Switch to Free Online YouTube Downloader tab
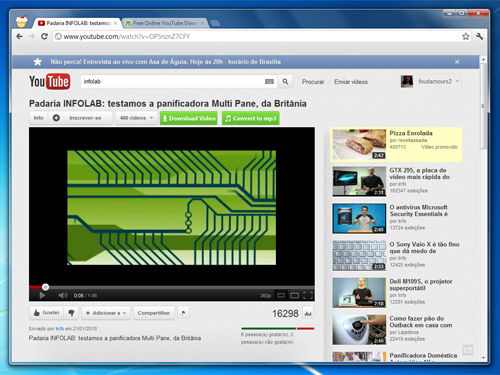This screenshot has width=500, height=375. pos(165,23)
